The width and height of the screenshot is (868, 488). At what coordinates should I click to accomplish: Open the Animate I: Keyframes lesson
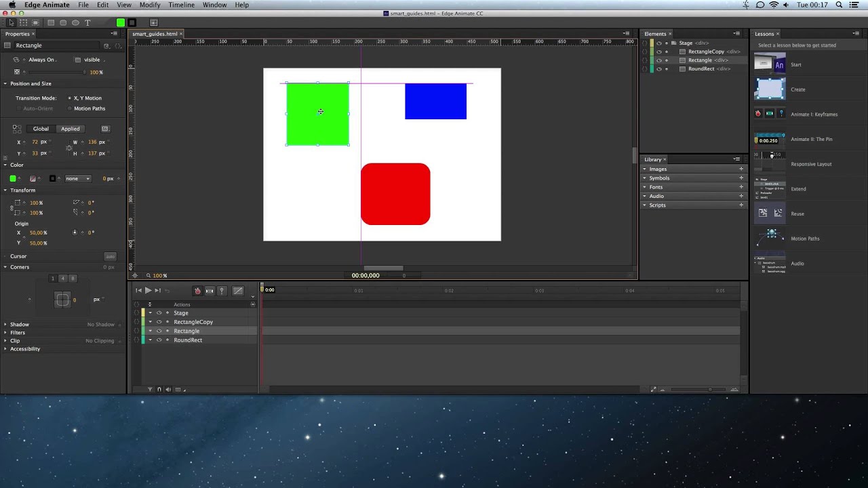coord(814,114)
